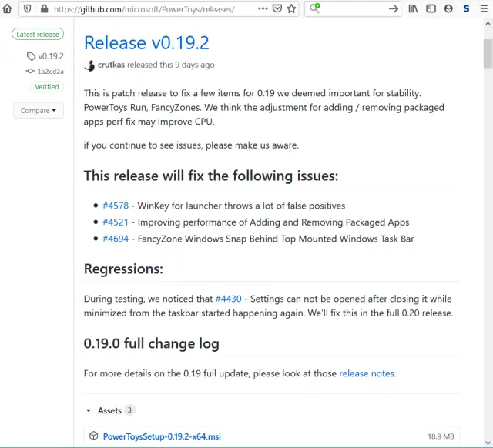Screen dimensions: 493x448
Task: Click the search go arrow
Action: pyautogui.click(x=394, y=8)
